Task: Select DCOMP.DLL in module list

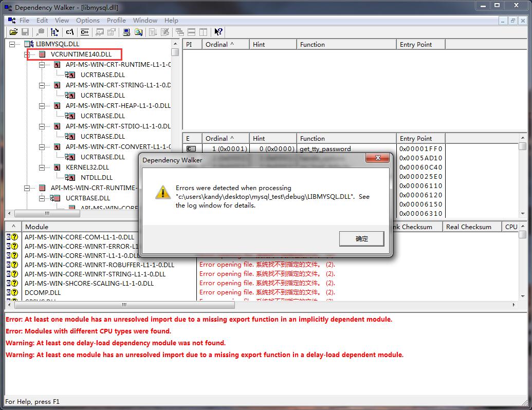Action: click(x=43, y=293)
